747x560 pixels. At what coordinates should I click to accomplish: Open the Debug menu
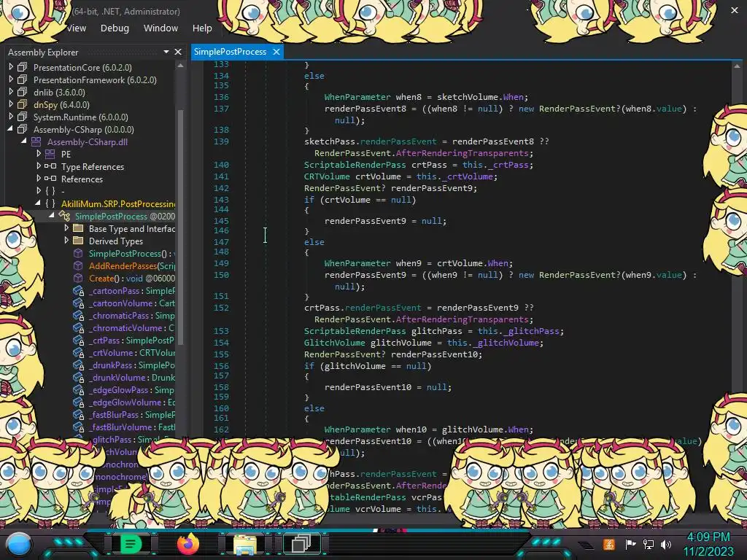coord(115,28)
